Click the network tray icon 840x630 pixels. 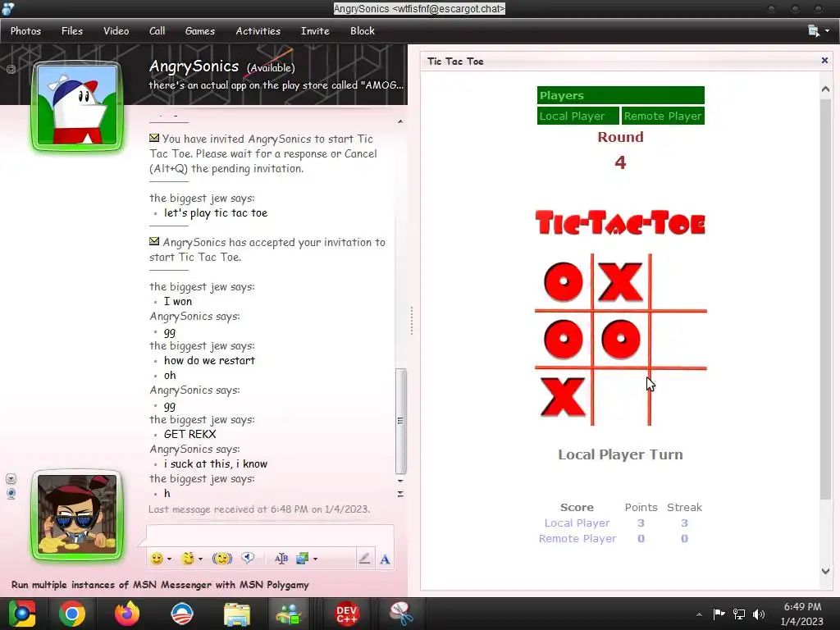(x=739, y=614)
